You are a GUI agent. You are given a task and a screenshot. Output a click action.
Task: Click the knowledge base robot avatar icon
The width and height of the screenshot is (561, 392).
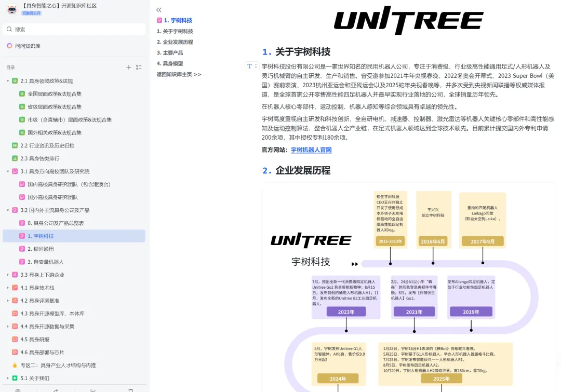click(x=12, y=9)
